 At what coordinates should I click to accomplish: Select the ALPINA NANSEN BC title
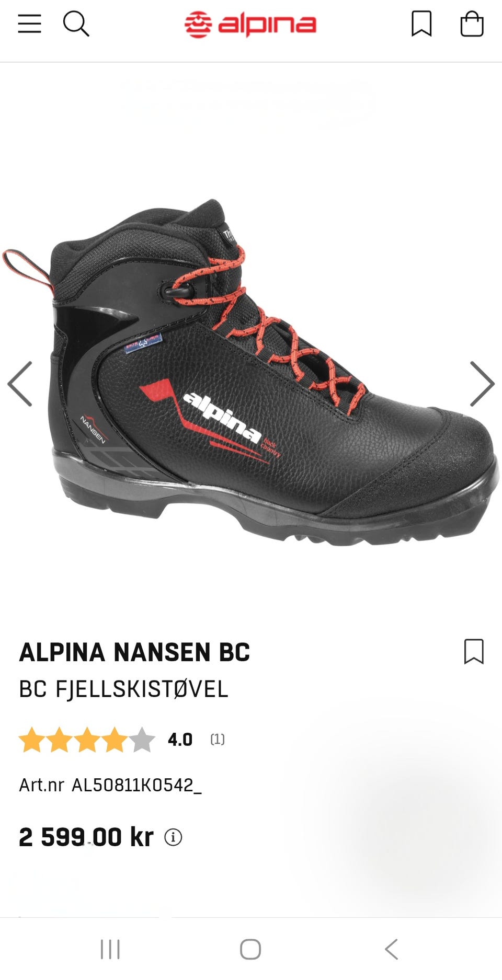134,652
